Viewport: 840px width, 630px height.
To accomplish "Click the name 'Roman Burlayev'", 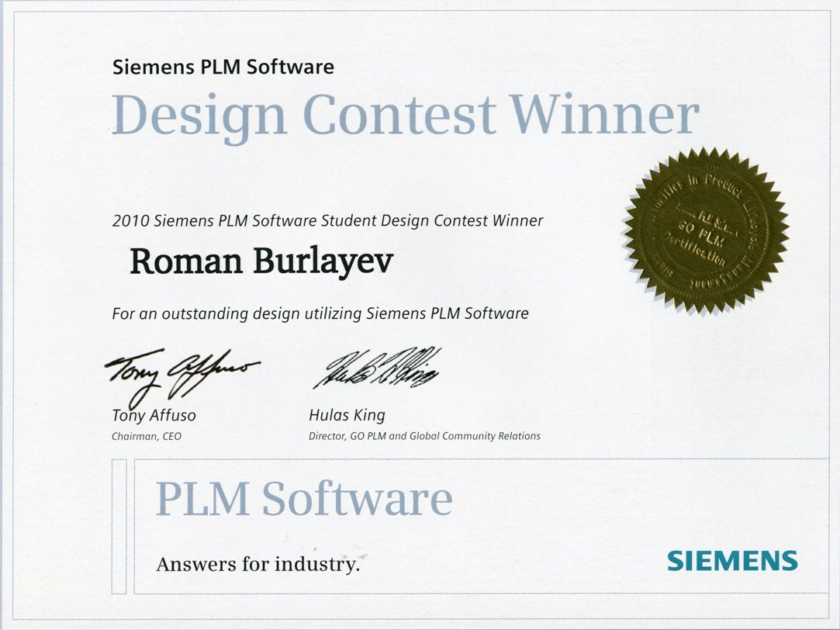I will point(261,262).
